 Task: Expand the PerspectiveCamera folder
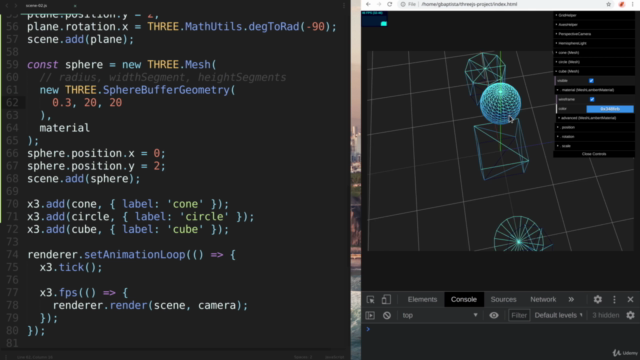[x=594, y=34]
